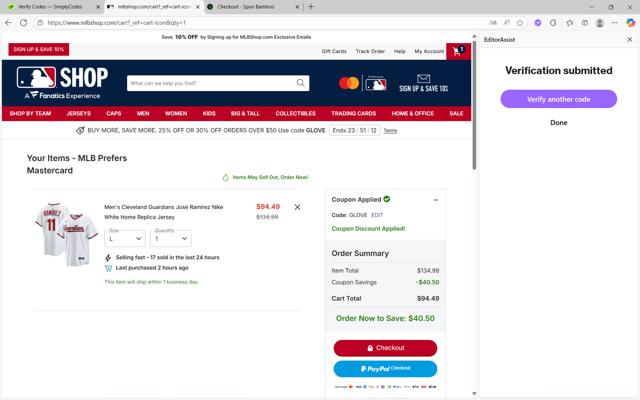Click the search magnifier icon

[300, 83]
